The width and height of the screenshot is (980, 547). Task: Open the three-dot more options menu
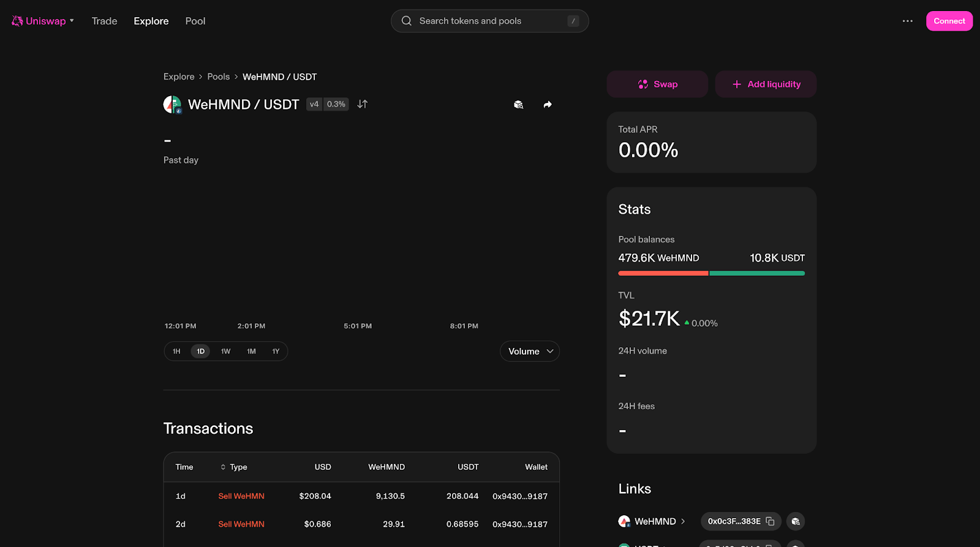pos(908,21)
